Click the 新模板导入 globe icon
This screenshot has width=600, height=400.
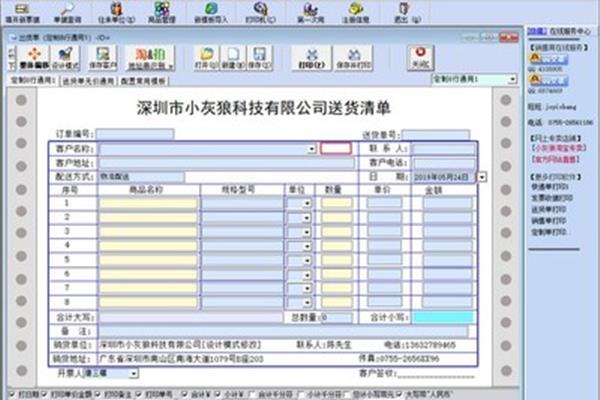pyautogui.click(x=211, y=12)
